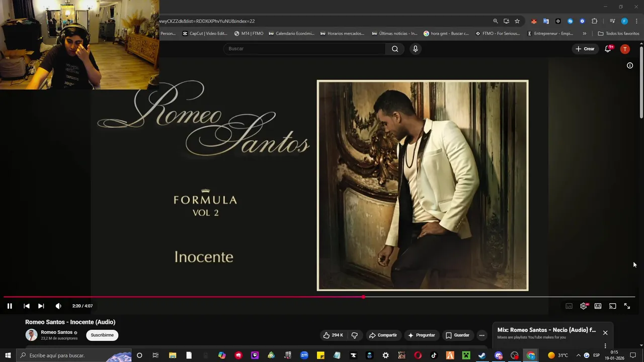Open the browser media controls icon
Viewport: 644px width, 362px height.
coord(612,21)
